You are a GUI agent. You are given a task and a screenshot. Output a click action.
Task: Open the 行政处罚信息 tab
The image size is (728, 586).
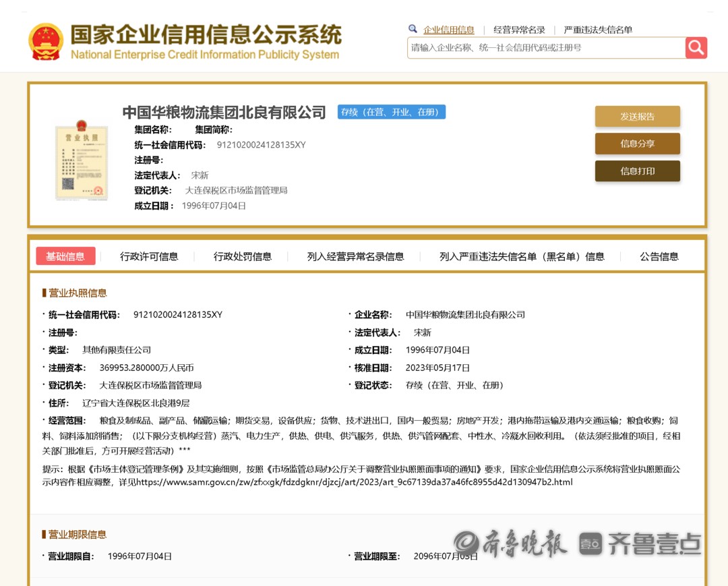point(243,256)
